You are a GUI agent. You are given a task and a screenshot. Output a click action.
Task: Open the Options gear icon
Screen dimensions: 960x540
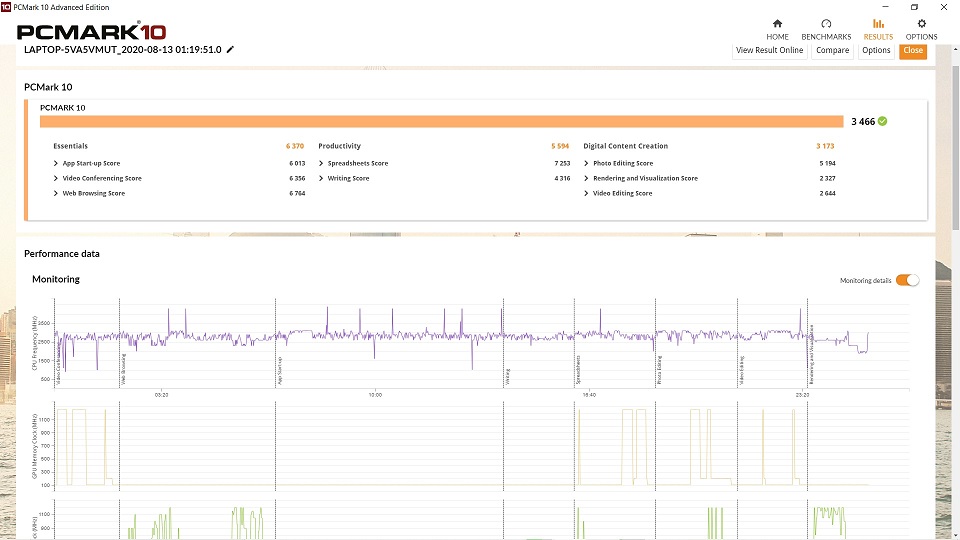point(921,23)
